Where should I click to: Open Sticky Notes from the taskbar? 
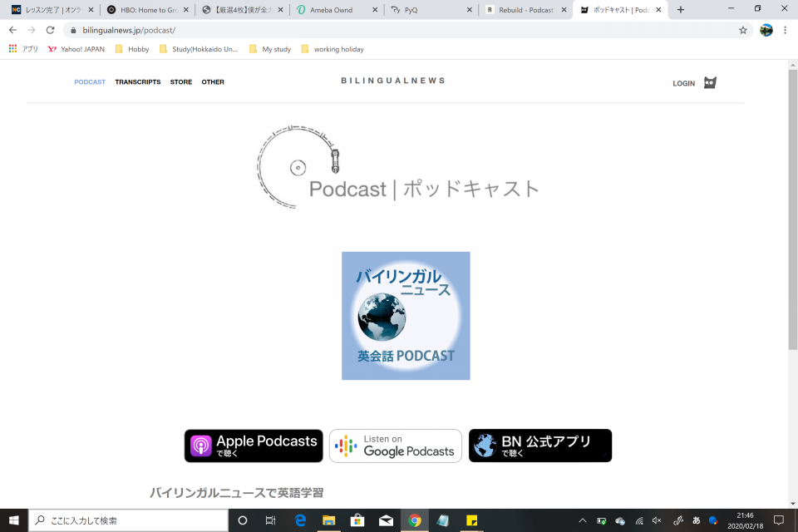click(472, 520)
